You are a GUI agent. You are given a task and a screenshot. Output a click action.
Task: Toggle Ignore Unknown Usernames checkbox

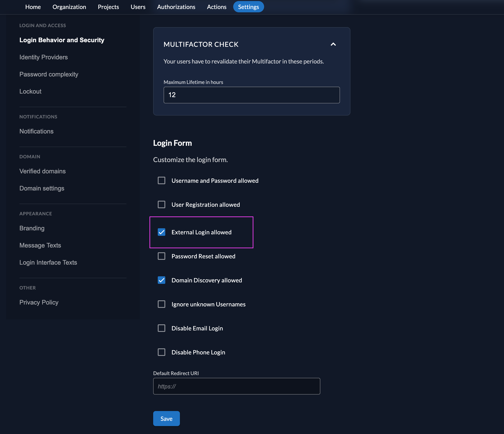pyautogui.click(x=162, y=304)
